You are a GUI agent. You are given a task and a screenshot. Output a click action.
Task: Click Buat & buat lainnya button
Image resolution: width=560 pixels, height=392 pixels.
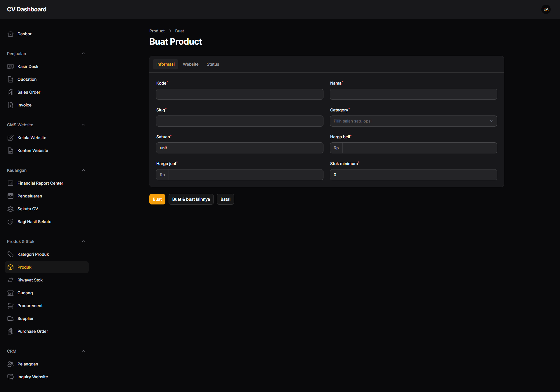point(191,199)
